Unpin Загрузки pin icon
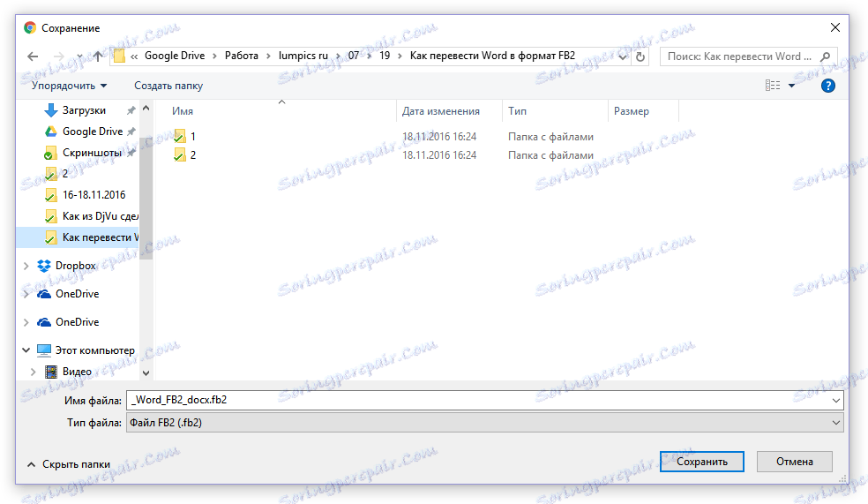The image size is (868, 504). pos(131,110)
